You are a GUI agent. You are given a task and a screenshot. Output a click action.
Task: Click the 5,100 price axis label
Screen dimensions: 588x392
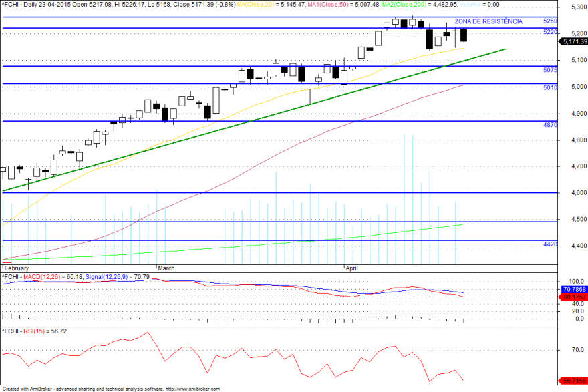tap(579, 60)
